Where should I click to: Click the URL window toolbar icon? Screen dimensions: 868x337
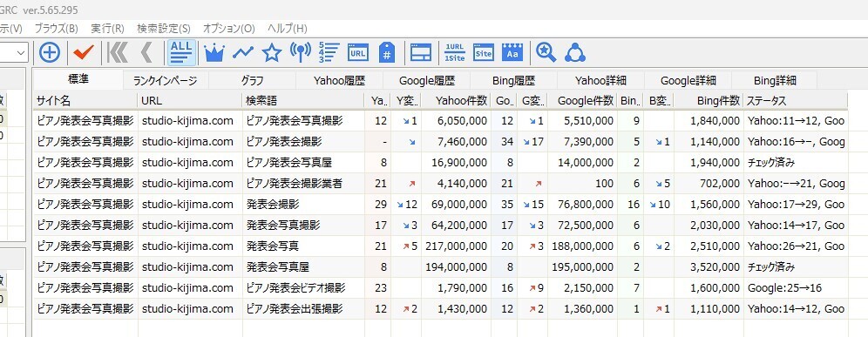coord(358,53)
